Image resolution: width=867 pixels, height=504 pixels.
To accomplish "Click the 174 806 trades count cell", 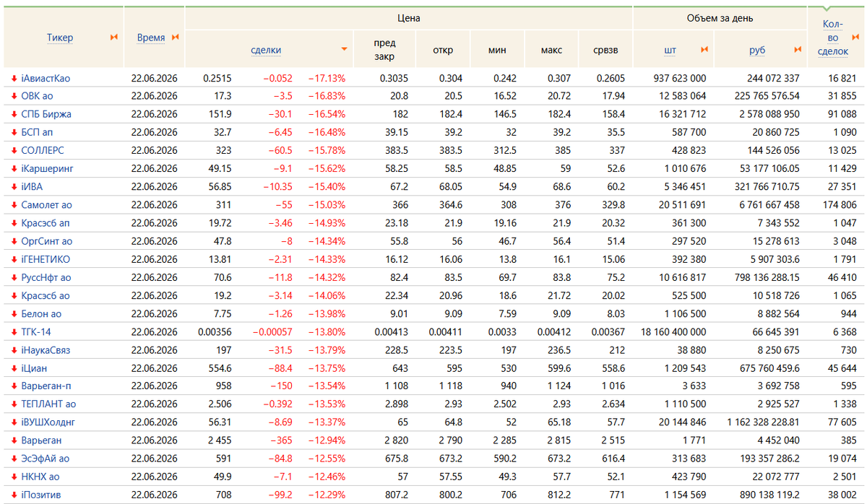I will 840,205.
